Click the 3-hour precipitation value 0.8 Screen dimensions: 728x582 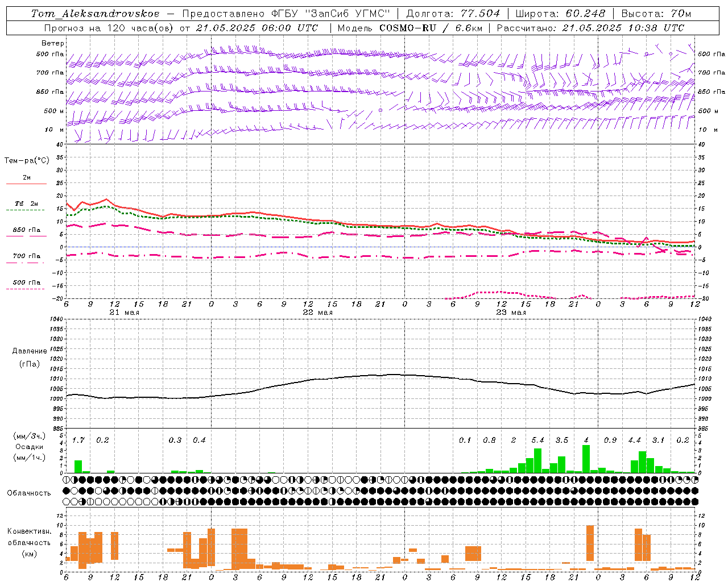click(489, 440)
